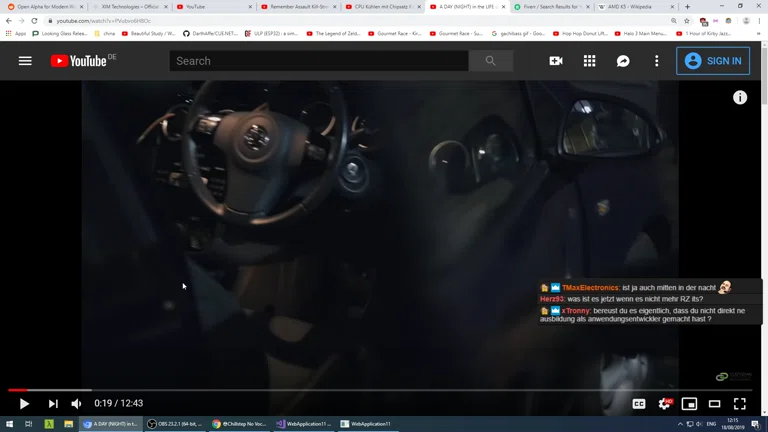Open the Windows Start menu
768x432 pixels.
[9, 424]
